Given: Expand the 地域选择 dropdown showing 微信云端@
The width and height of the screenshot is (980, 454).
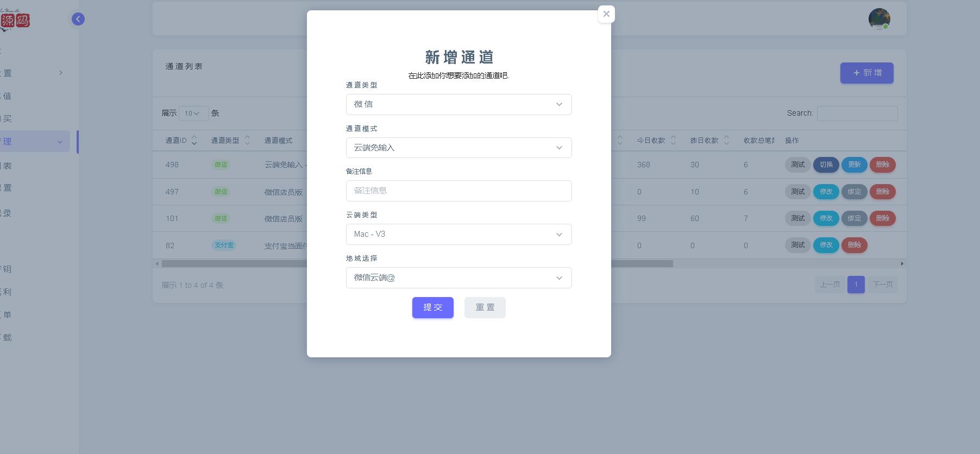Looking at the screenshot, I should pyautogui.click(x=458, y=278).
